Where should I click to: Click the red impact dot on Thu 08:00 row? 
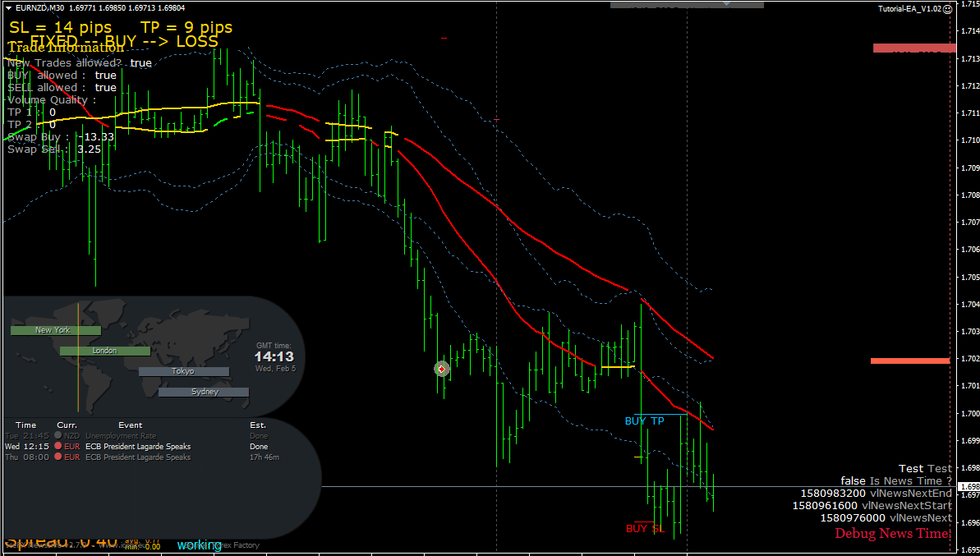58,457
